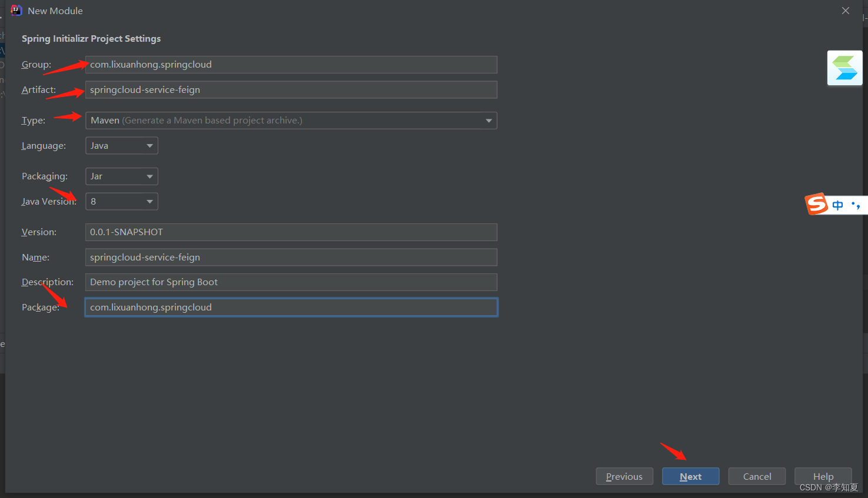Click the Artifact label
The height and width of the screenshot is (498, 868).
coord(39,90)
